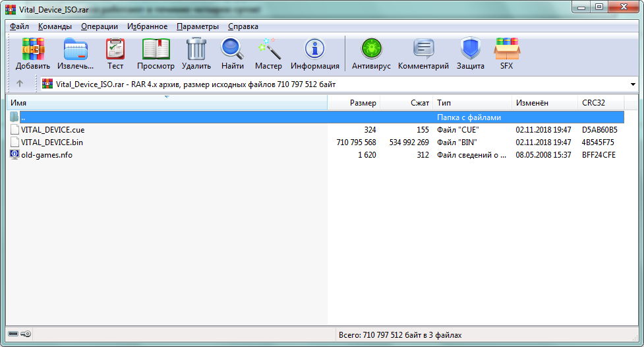Open the Параметры menu
Image resolution: width=644 pixels, height=347 pixels.
click(x=198, y=26)
